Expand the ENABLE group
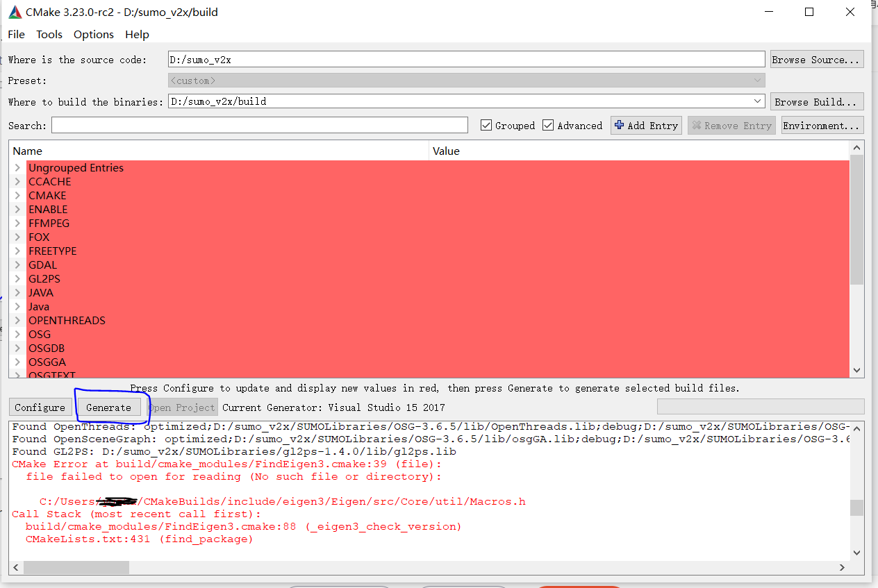This screenshot has height=588, width=878. click(17, 210)
